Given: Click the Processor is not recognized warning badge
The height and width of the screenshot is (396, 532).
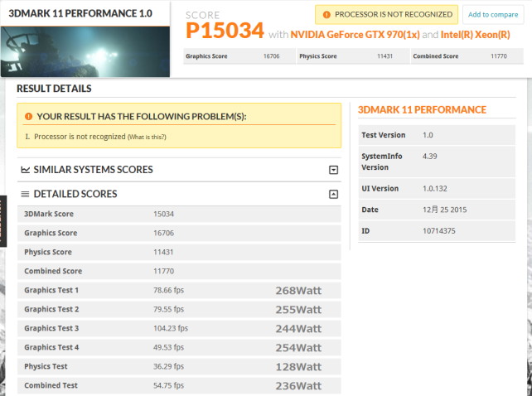Looking at the screenshot, I should pos(386,15).
